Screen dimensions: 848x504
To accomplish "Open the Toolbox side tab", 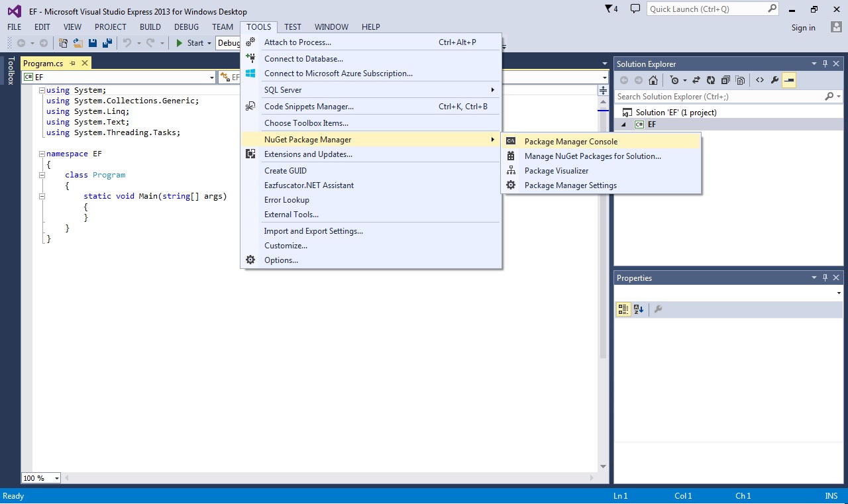I will [x=10, y=71].
